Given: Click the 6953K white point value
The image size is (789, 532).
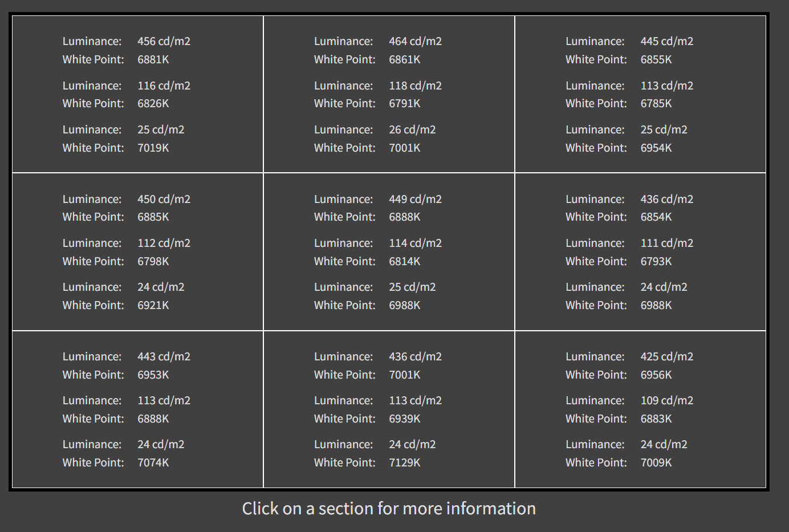Looking at the screenshot, I should click(153, 375).
